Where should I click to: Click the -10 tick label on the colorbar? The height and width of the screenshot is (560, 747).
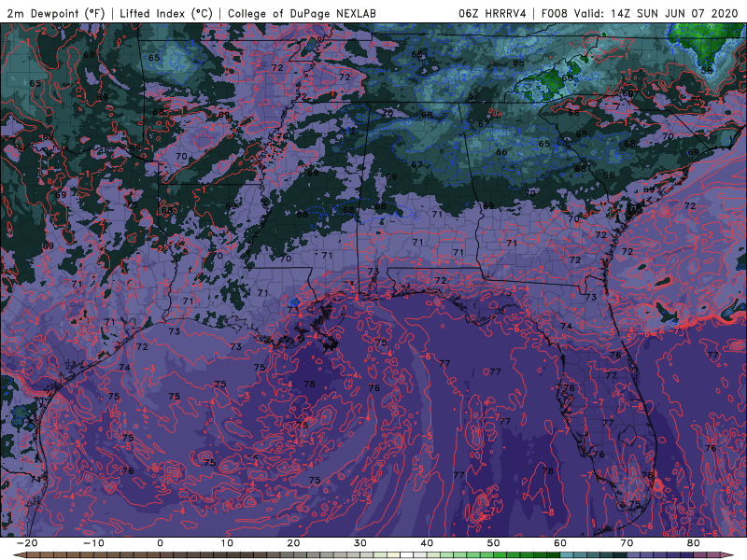click(93, 543)
